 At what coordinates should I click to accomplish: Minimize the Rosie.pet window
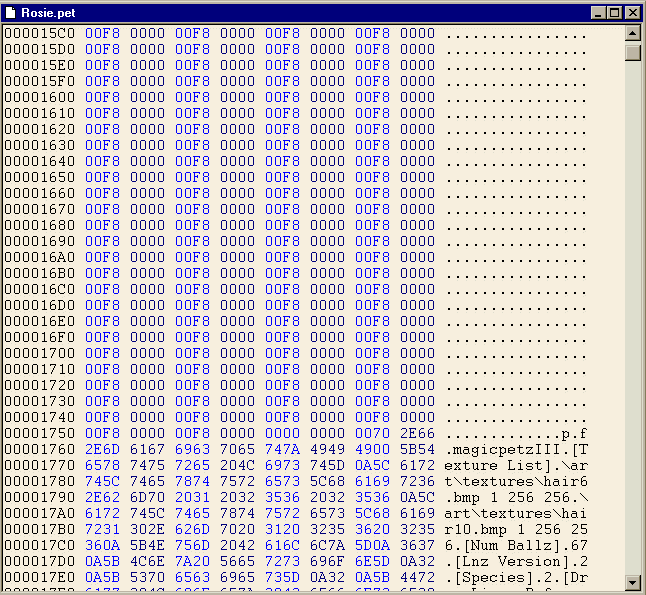point(598,12)
